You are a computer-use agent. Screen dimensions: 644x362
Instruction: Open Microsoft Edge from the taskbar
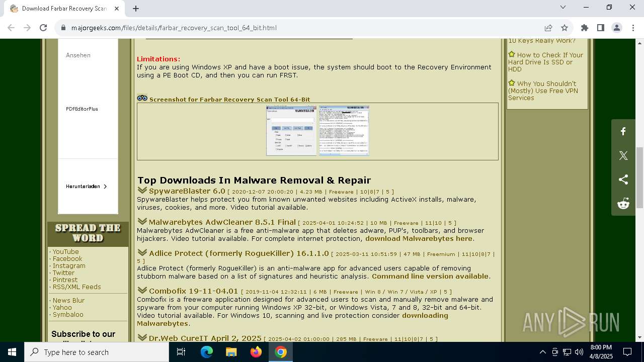point(207,352)
